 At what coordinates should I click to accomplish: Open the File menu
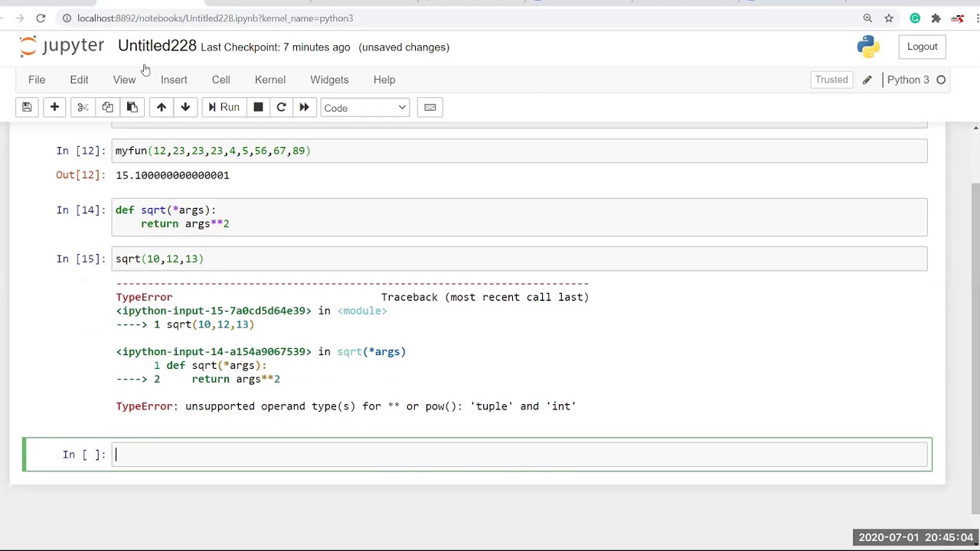37,80
